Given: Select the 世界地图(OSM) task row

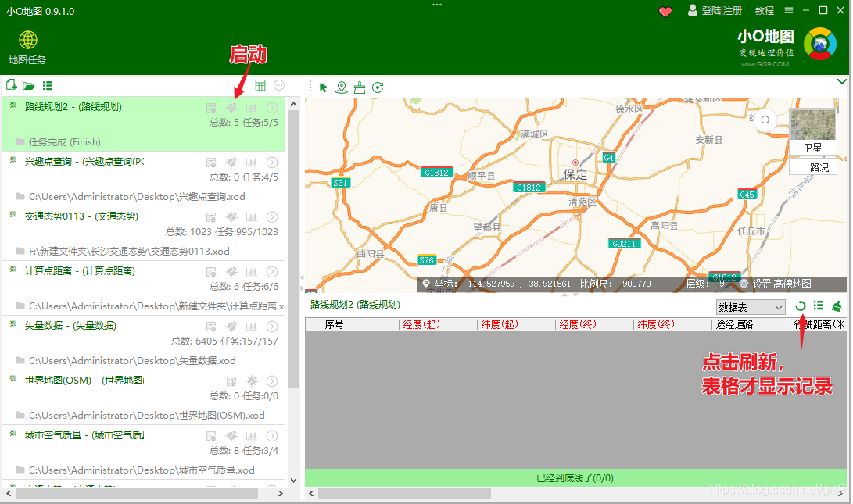Looking at the screenshot, I should click(x=144, y=398).
